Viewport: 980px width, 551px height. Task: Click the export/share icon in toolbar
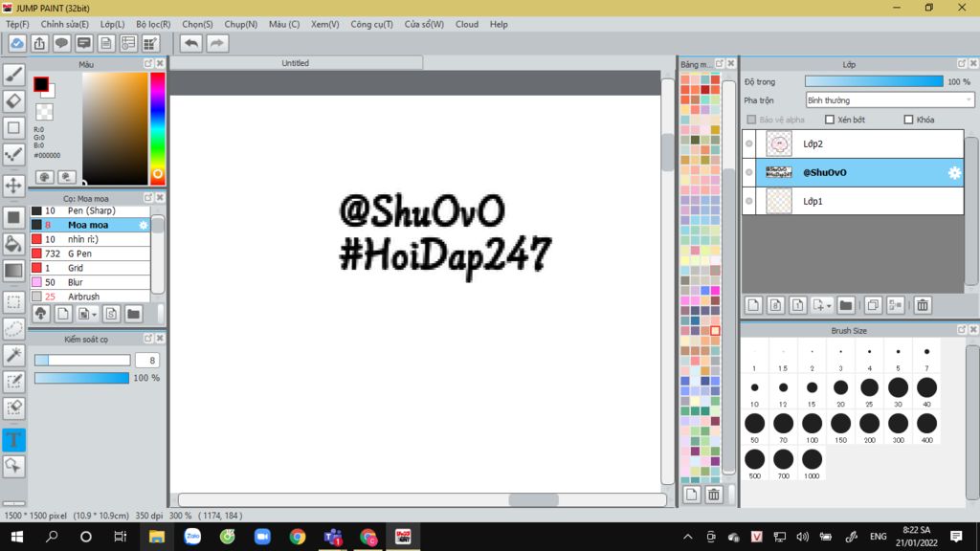pyautogui.click(x=39, y=43)
